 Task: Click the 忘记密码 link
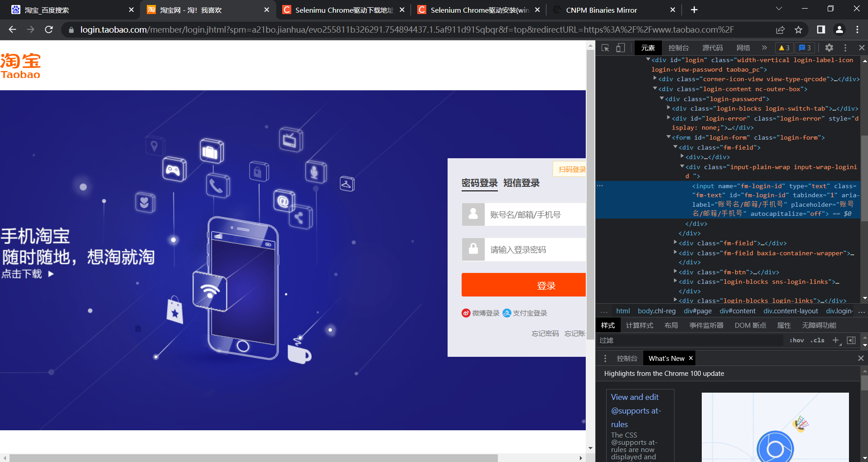(545, 334)
